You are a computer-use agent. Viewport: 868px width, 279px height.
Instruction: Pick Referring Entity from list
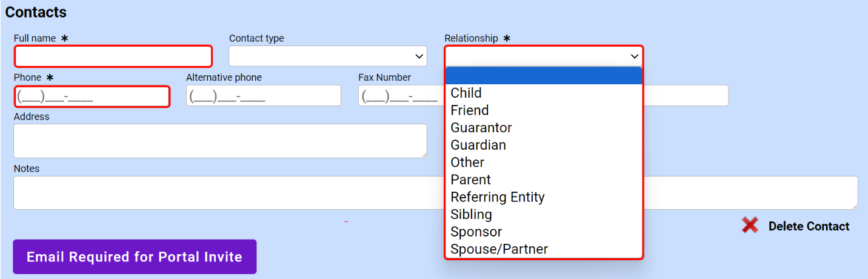coord(498,197)
